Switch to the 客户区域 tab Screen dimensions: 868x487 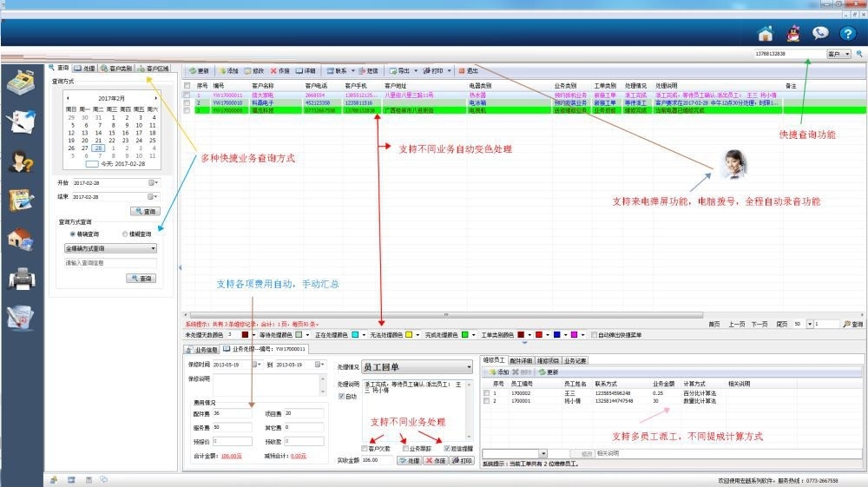coord(154,68)
